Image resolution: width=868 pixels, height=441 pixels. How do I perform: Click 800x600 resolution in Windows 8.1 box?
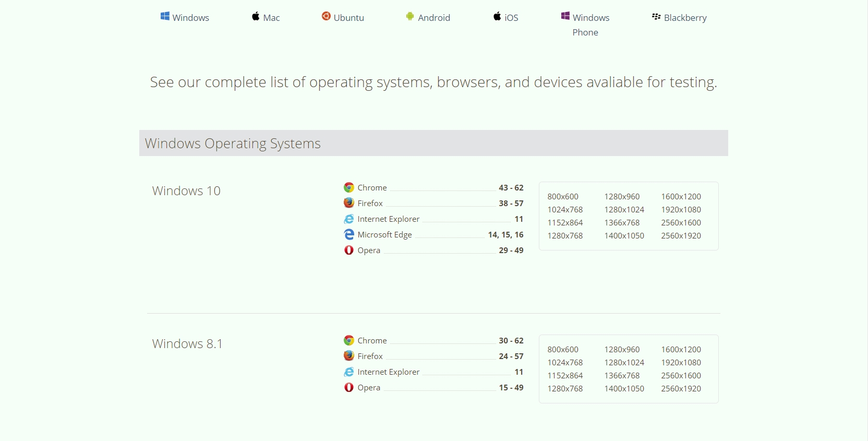(x=563, y=350)
